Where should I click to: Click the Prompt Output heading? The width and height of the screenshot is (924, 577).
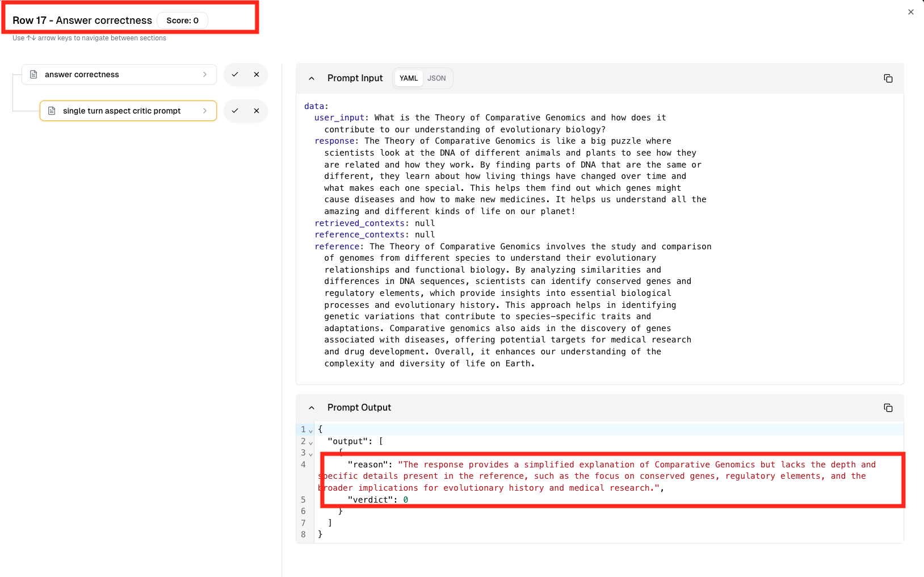(x=359, y=408)
